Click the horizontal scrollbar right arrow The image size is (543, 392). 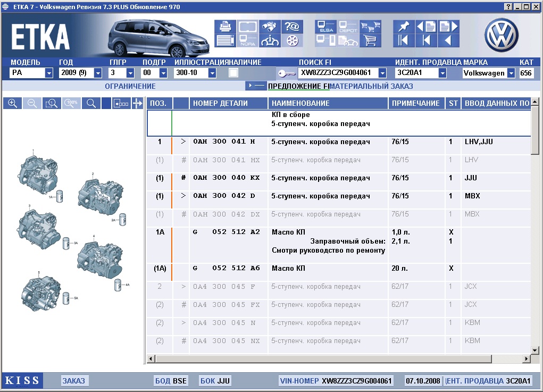(527, 358)
